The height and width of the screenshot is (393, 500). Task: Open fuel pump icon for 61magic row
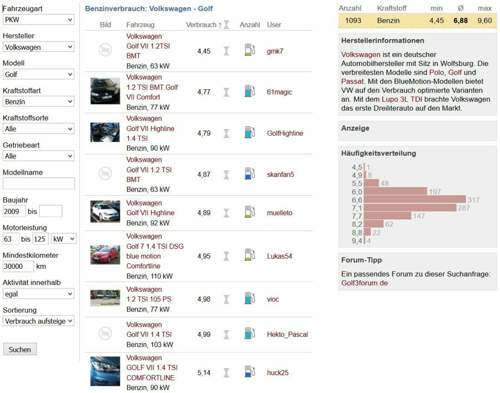tap(250, 91)
